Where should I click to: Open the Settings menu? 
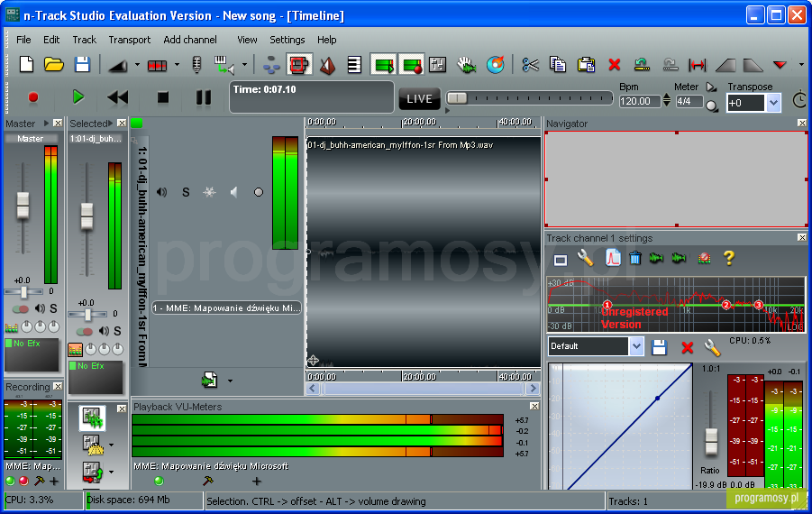[x=287, y=40]
